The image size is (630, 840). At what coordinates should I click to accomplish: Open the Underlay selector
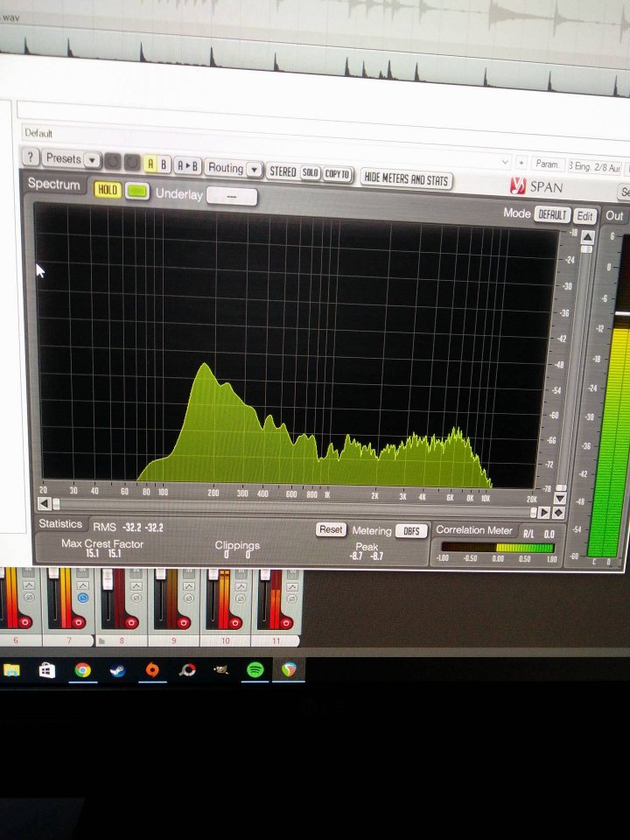[x=231, y=196]
